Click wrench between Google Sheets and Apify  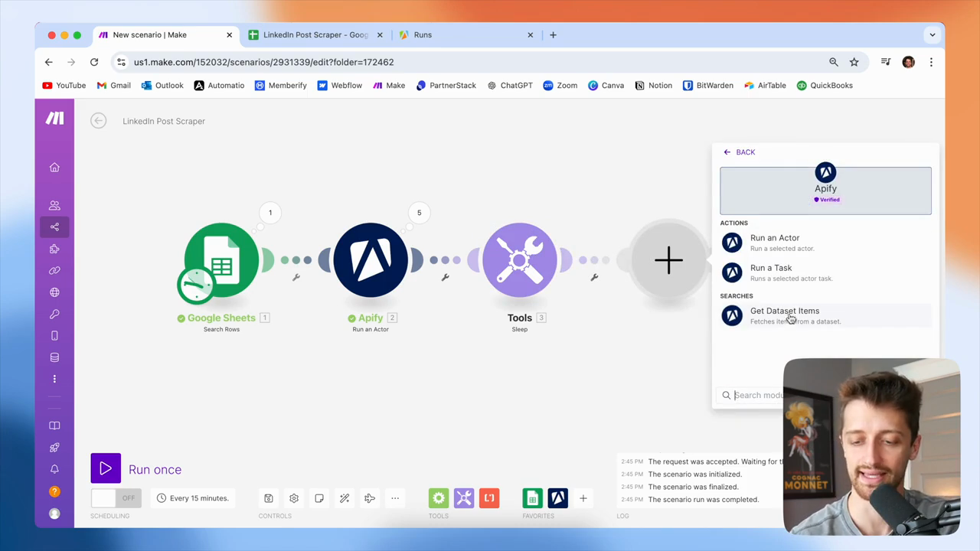tap(296, 277)
